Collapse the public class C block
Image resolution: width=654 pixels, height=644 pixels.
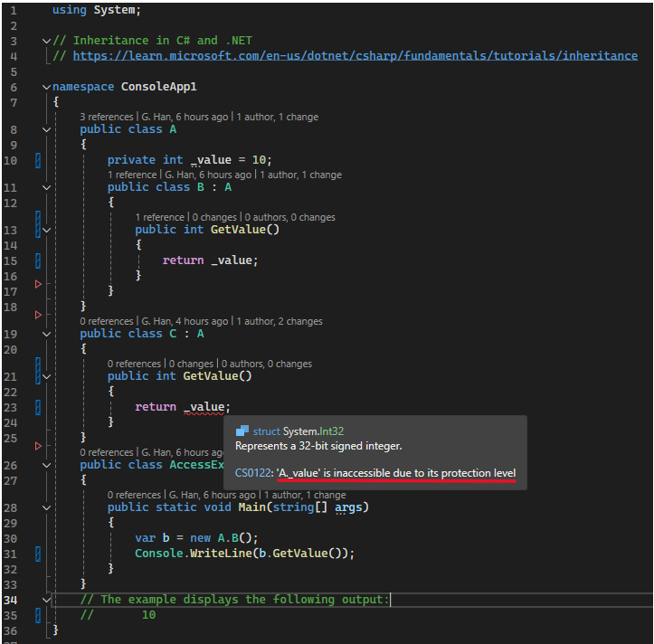(47, 334)
